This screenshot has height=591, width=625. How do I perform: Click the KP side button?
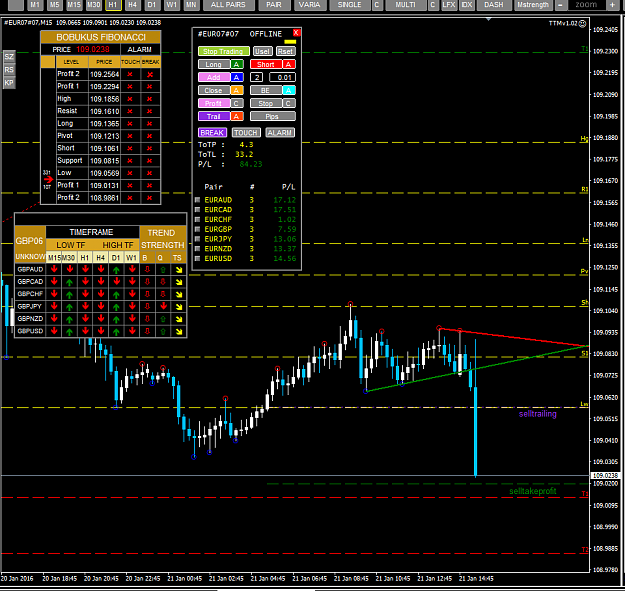pos(9,82)
